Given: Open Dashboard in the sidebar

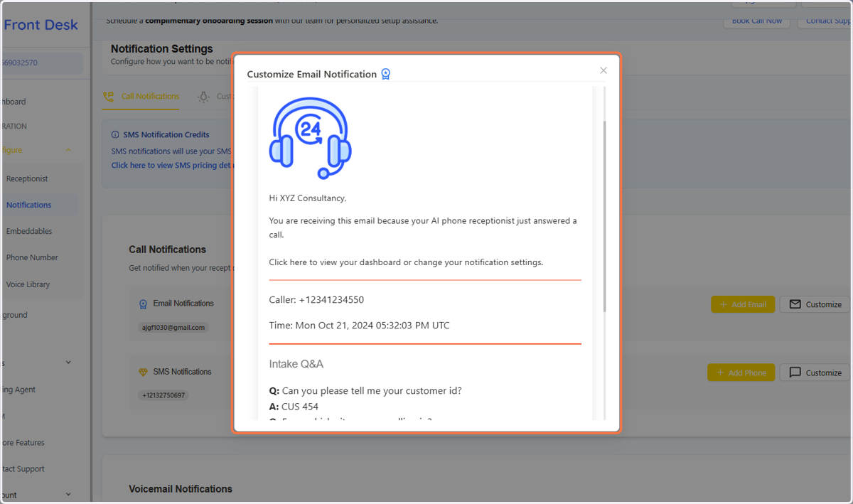Looking at the screenshot, I should click(x=14, y=102).
